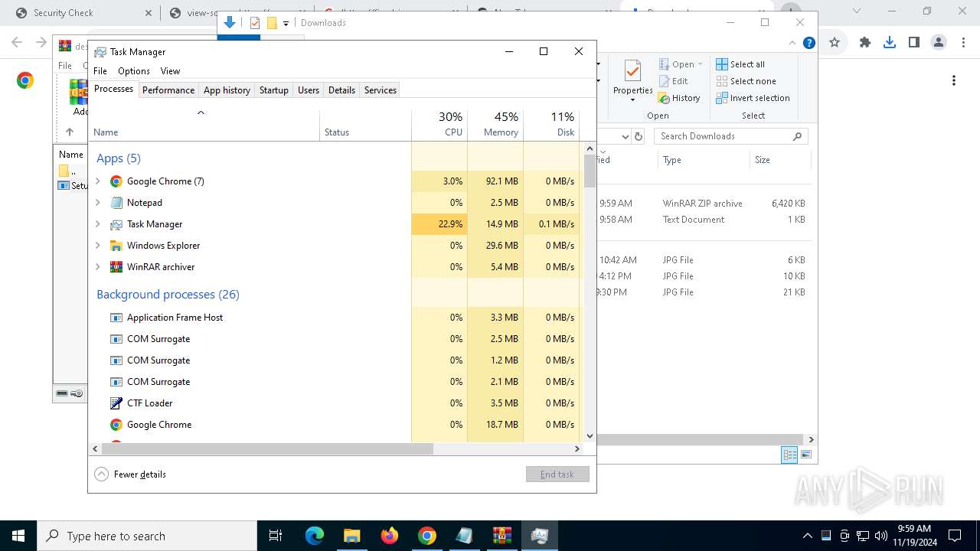The width and height of the screenshot is (980, 551).
Task: Switch Explorer to large icons view
Action: (805, 455)
